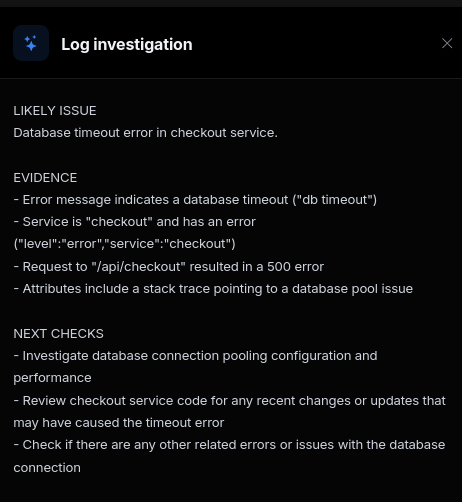Click the Service is "checkout" evidence line
The image size is (462, 502).
point(134,222)
